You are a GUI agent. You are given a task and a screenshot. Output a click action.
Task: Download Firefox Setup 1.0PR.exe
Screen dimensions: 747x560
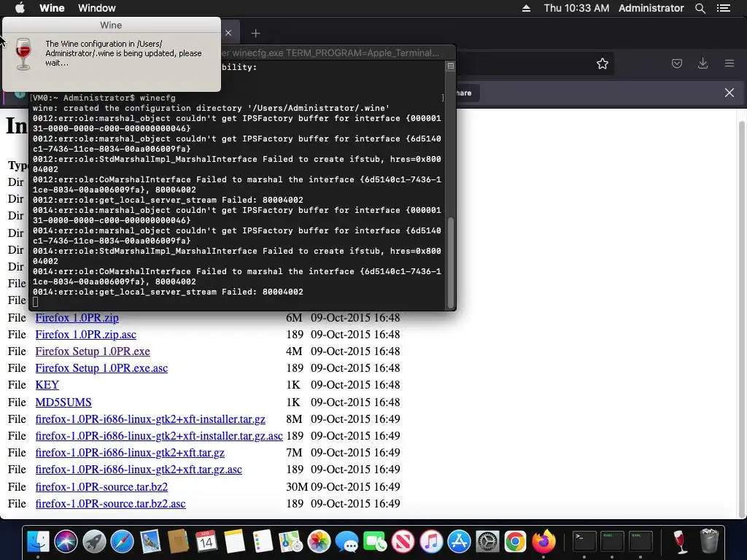pos(93,351)
